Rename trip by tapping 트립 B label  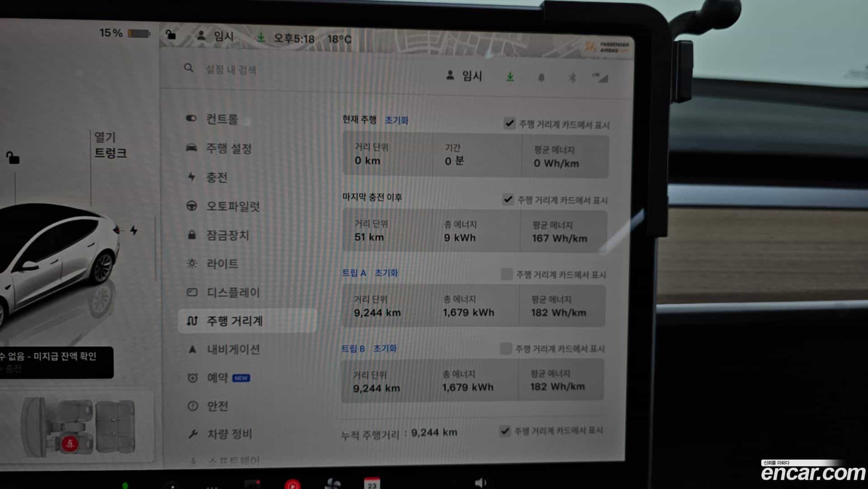pos(353,349)
